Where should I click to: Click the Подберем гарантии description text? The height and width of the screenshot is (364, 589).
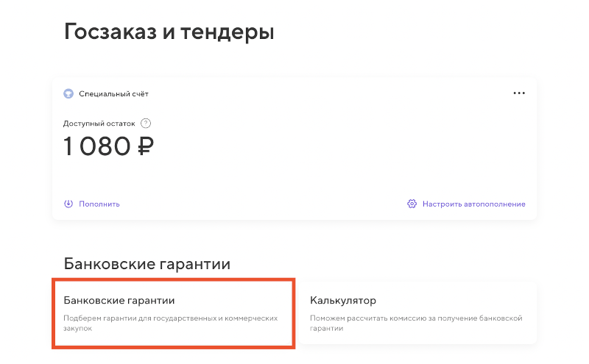pos(170,324)
